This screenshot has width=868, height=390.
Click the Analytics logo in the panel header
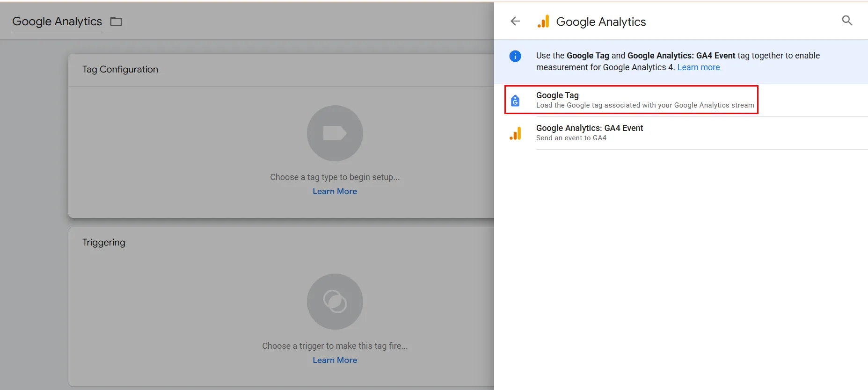[x=543, y=22]
